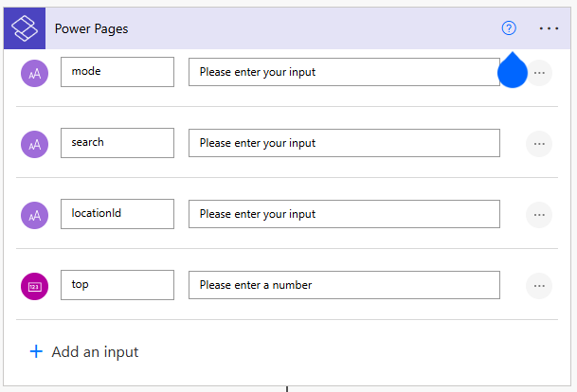Image resolution: width=577 pixels, height=392 pixels.
Task: Click the text type icon beside mode
Action: (x=35, y=74)
